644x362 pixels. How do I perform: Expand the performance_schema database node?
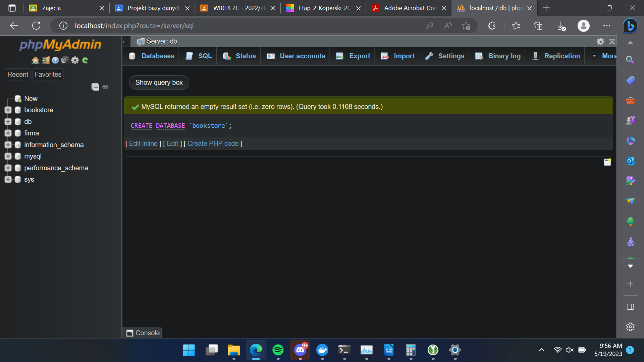(x=8, y=168)
